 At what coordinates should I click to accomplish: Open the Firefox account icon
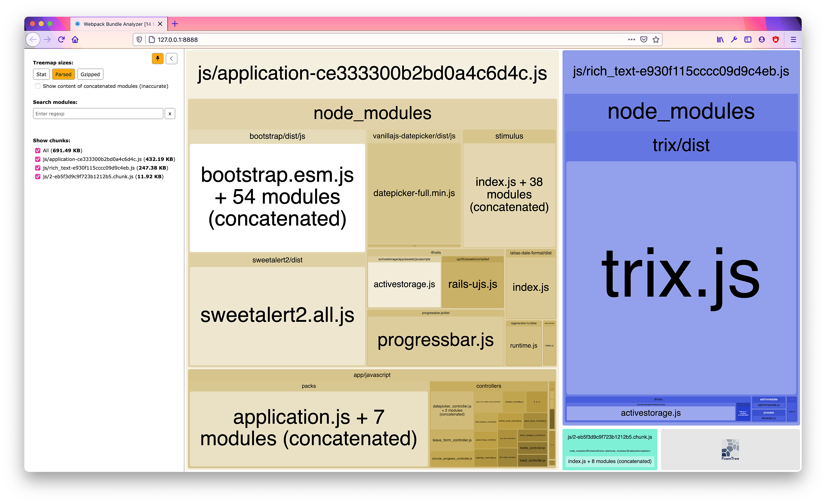762,39
